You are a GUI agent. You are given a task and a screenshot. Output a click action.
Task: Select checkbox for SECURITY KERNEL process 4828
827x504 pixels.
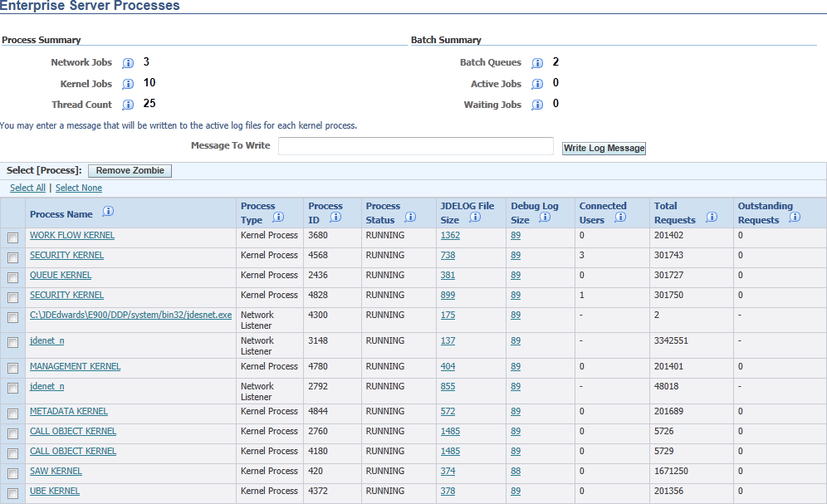12,298
